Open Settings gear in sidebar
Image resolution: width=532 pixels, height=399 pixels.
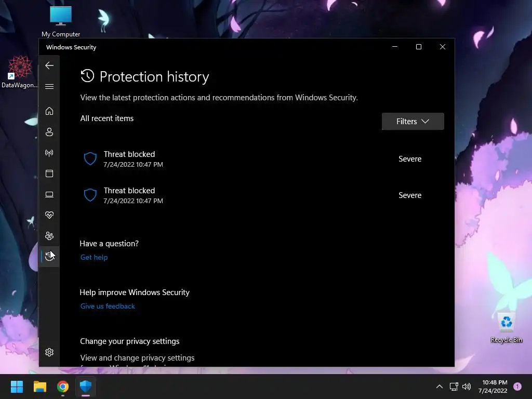coord(49,352)
